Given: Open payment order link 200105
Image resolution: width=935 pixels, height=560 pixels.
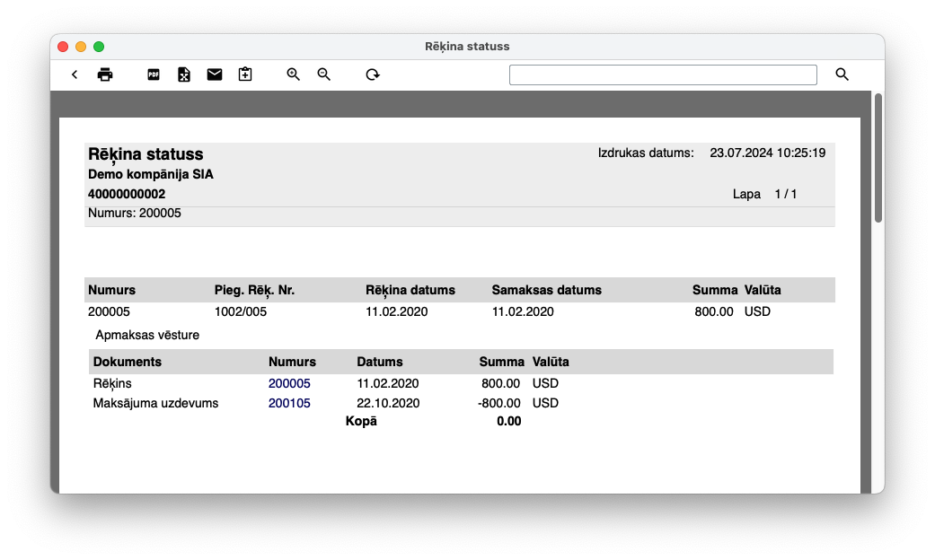Looking at the screenshot, I should coord(289,403).
